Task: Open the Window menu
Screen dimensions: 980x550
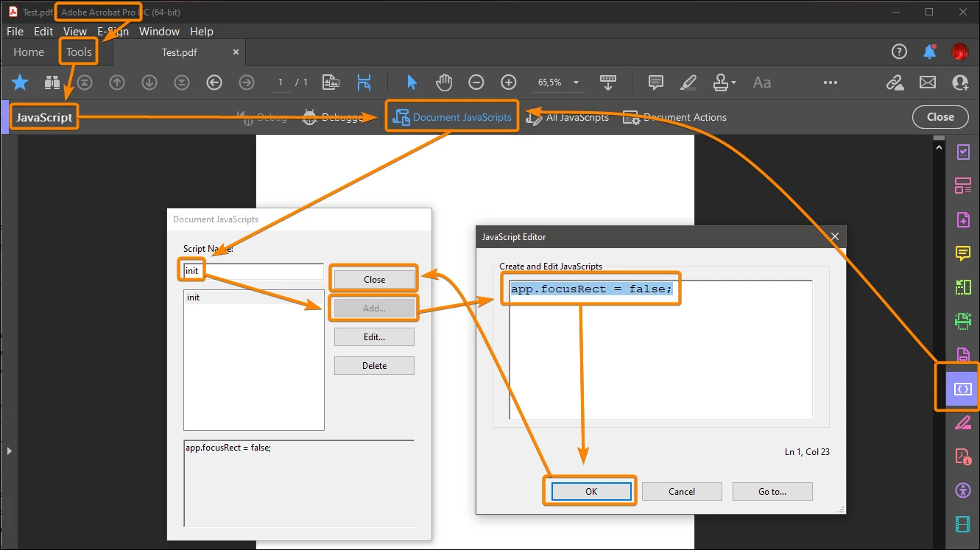Action: point(159,32)
